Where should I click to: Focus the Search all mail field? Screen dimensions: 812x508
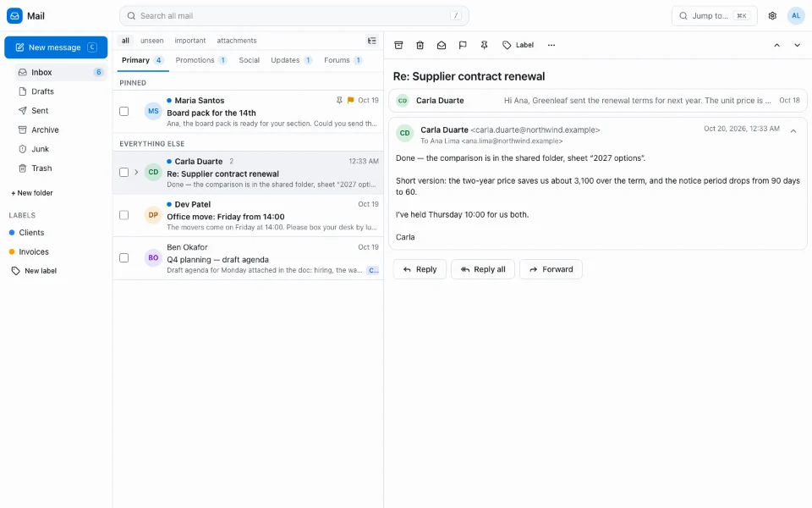coord(294,15)
